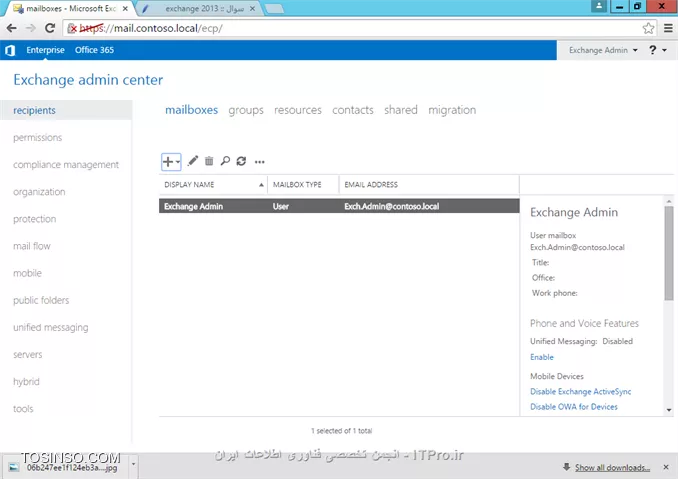Click the search magnifier icon
The height and width of the screenshot is (479, 678).
click(225, 161)
